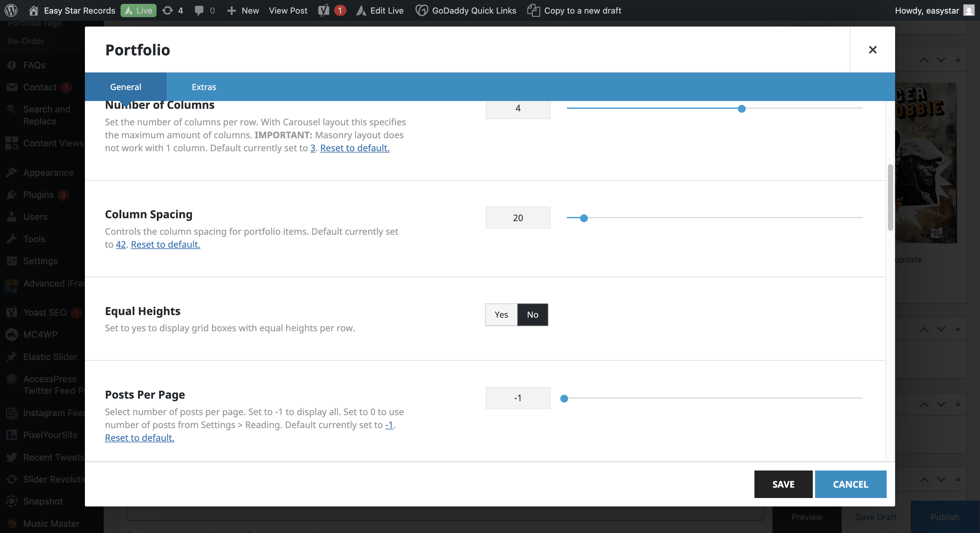
Task: Toggle the Live status badge
Action: 138,10
